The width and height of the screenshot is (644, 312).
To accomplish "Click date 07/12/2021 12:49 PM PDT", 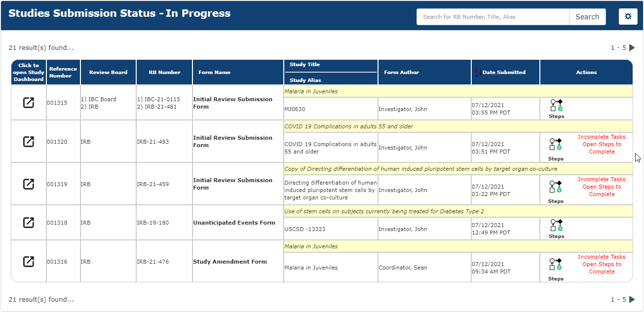I will point(491,229).
